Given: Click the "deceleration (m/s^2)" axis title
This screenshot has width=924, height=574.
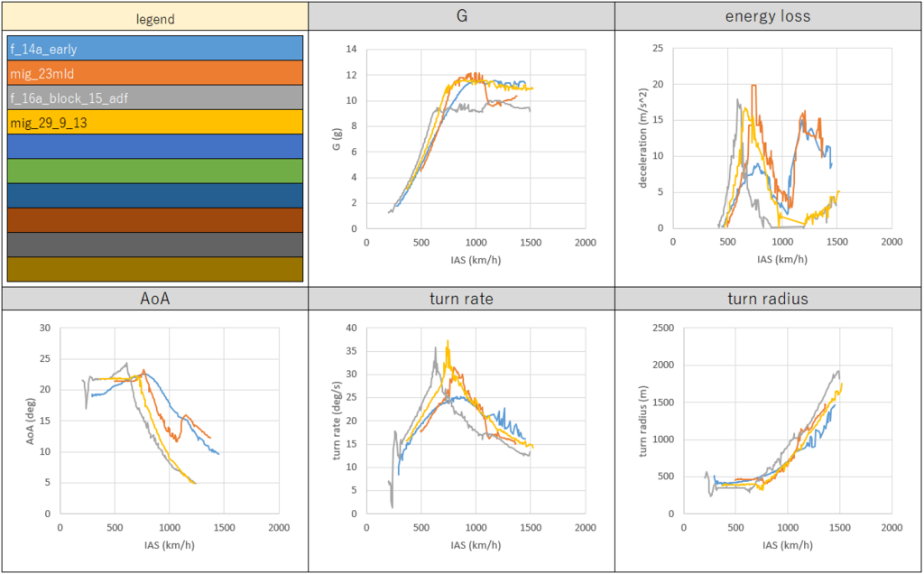Looking at the screenshot, I should point(643,139).
